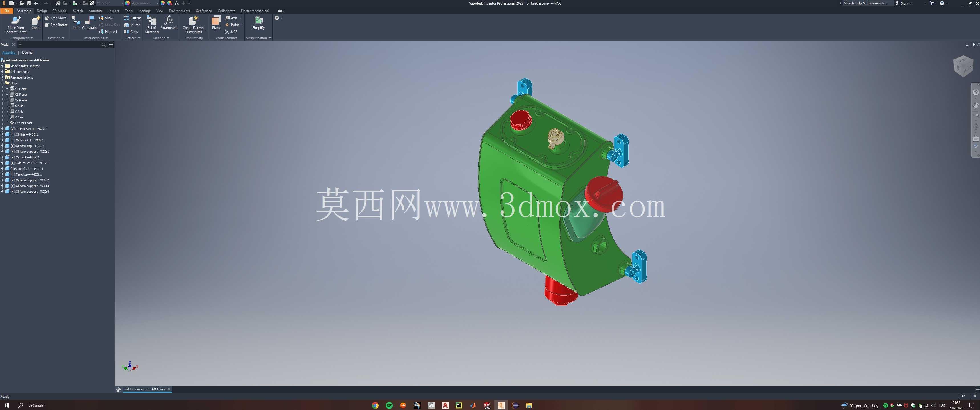Expand Model States: Master node

2,66
